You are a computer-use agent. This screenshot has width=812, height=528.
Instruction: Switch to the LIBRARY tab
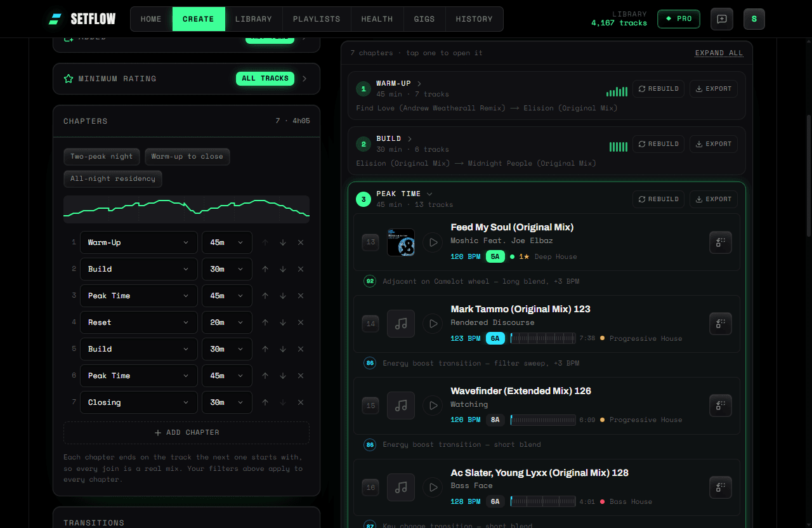[253, 19]
